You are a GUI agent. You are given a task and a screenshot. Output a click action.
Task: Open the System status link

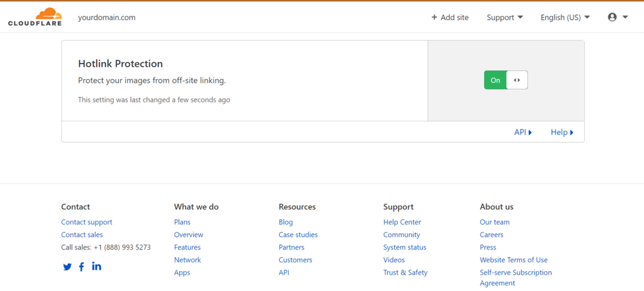[x=404, y=247]
